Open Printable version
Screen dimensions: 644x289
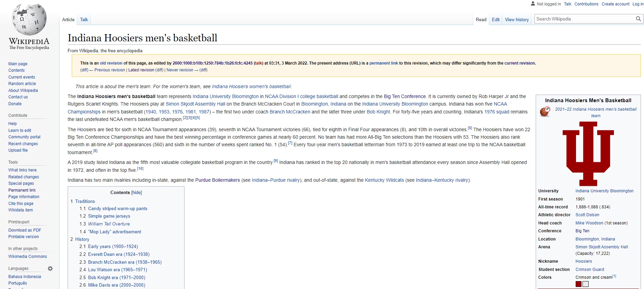pos(24,237)
